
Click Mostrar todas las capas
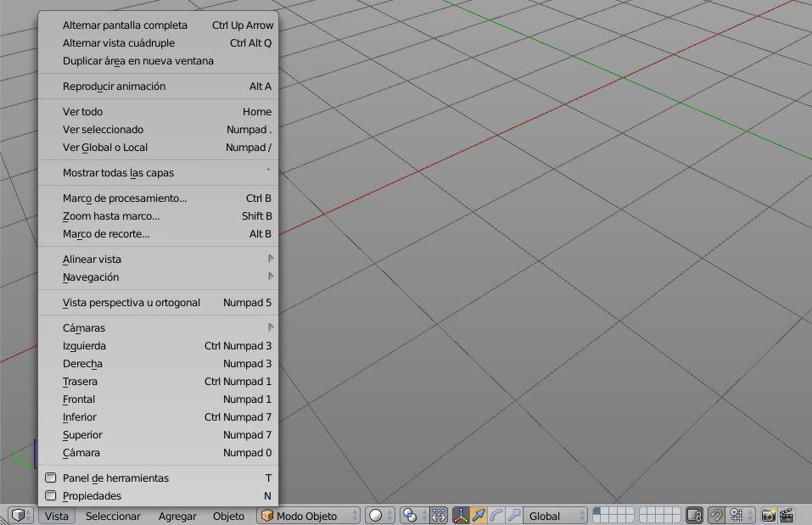coord(159,172)
